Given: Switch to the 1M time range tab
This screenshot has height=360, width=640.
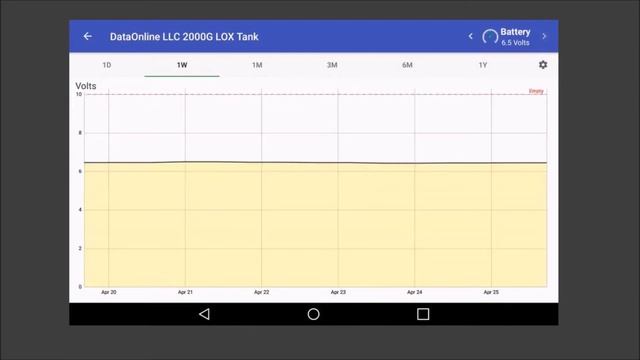Looking at the screenshot, I should (257, 65).
